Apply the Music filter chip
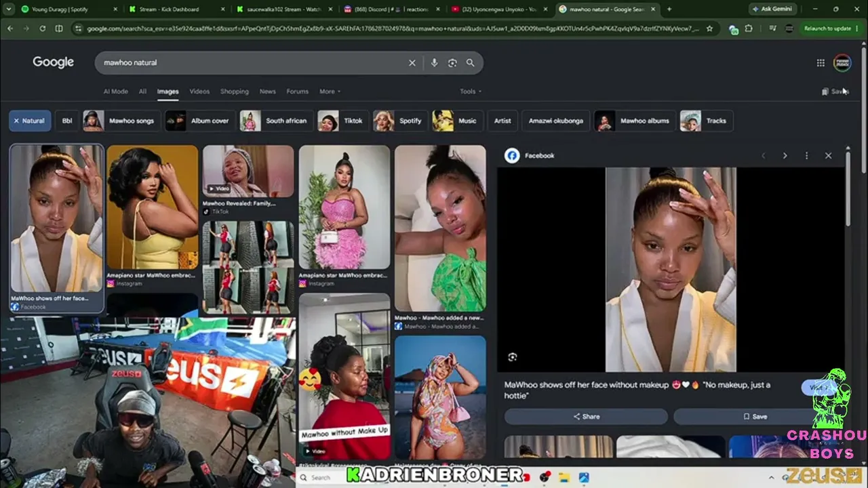The height and width of the screenshot is (488, 868). [457, 121]
